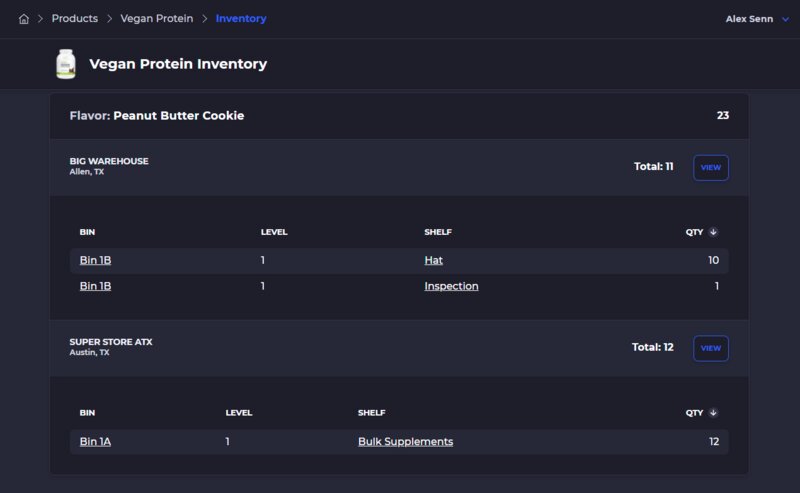This screenshot has width=800, height=493.
Task: Select the Inventory breadcrumb item
Action: 241,19
